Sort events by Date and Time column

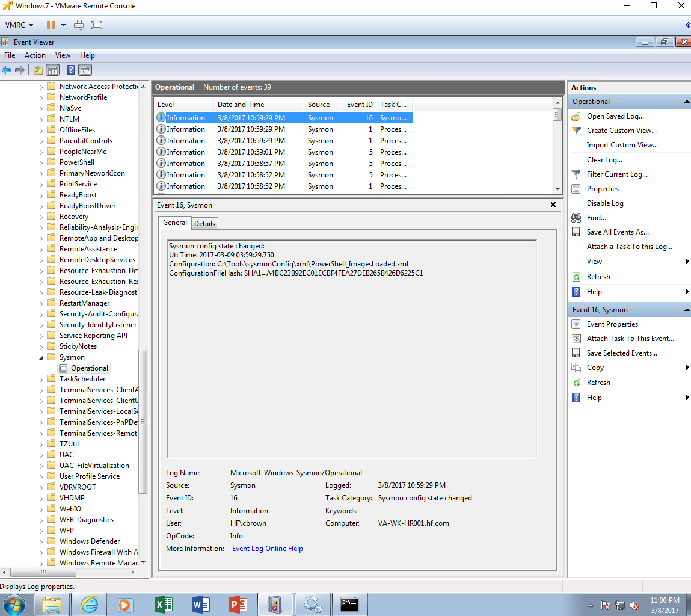click(259, 105)
